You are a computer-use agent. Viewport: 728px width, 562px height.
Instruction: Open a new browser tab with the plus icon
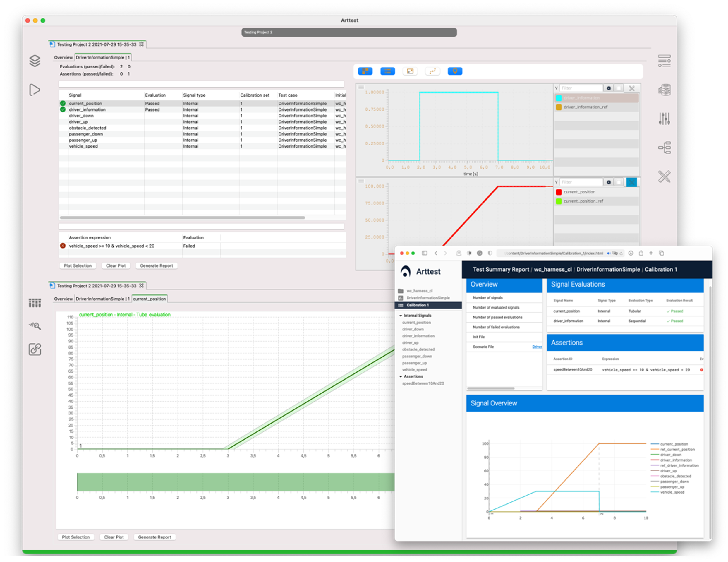[651, 253]
